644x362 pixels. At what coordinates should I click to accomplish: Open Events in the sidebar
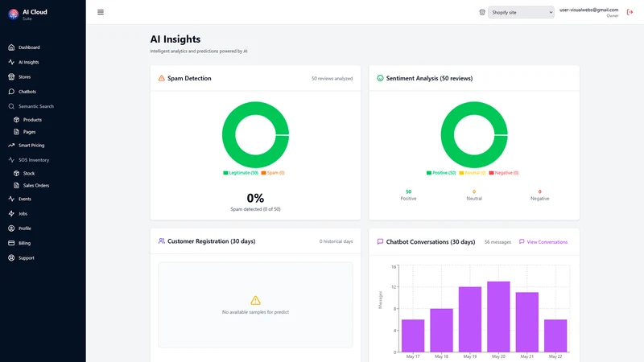[25, 199]
